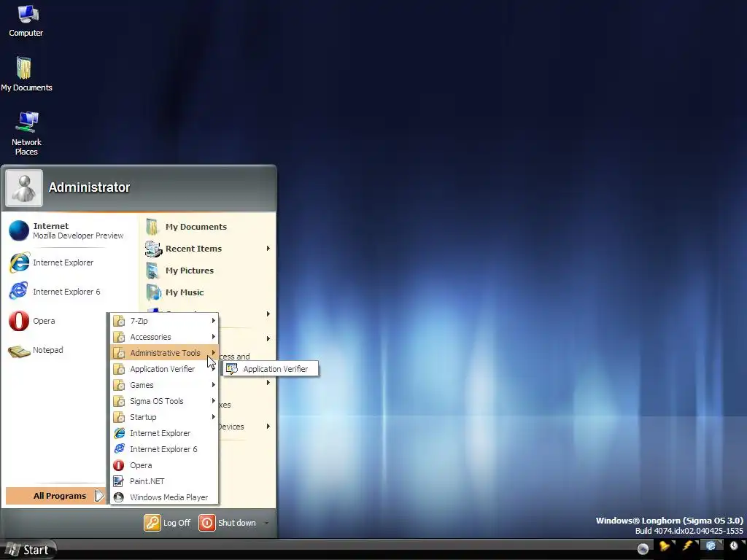The height and width of the screenshot is (560, 747).
Task: Expand the Recent Items submenu arrow
Action: [268, 249]
